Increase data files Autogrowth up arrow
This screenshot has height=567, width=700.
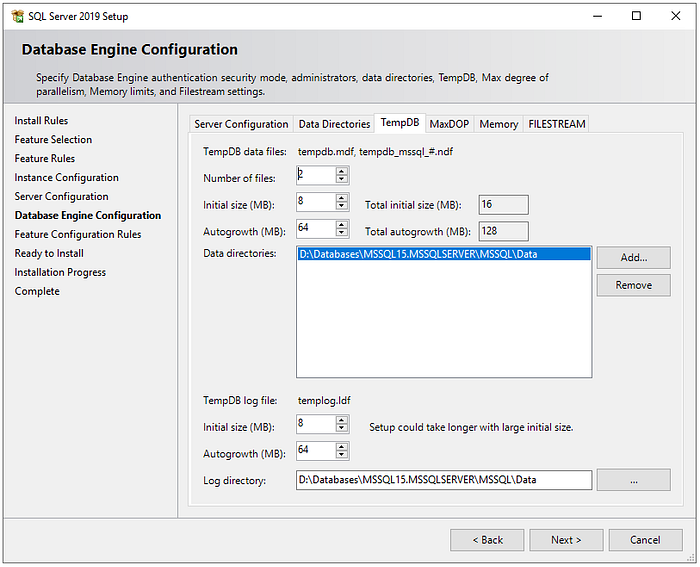pyautogui.click(x=342, y=225)
